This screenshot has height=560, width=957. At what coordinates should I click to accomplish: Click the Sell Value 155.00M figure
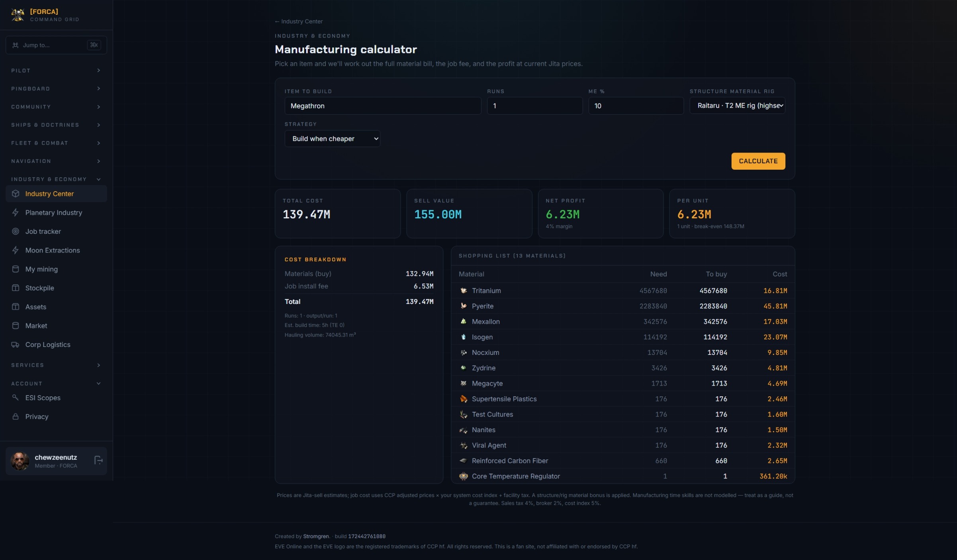(438, 214)
